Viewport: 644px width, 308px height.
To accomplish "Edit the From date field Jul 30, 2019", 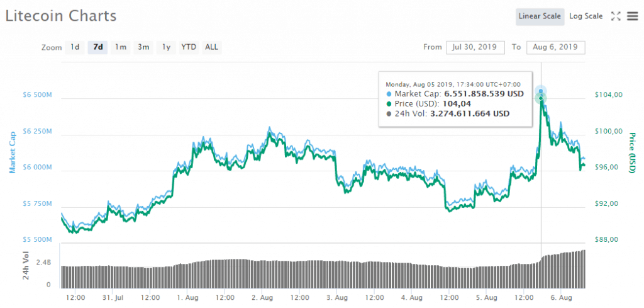I will (x=475, y=47).
